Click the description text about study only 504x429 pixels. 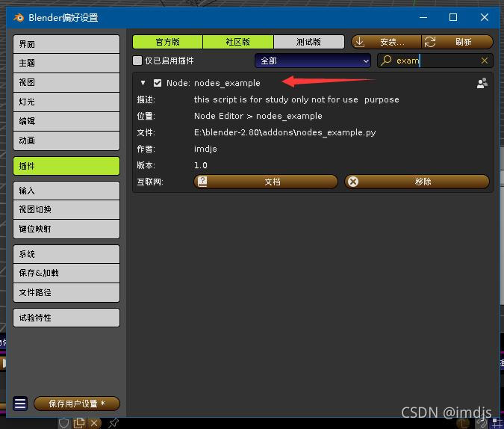296,99
